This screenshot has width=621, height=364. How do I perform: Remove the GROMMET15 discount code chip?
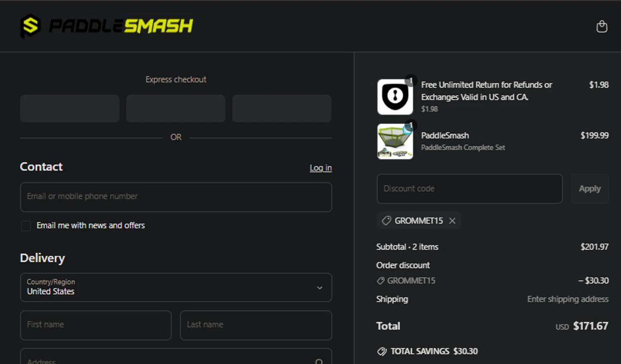(x=452, y=221)
